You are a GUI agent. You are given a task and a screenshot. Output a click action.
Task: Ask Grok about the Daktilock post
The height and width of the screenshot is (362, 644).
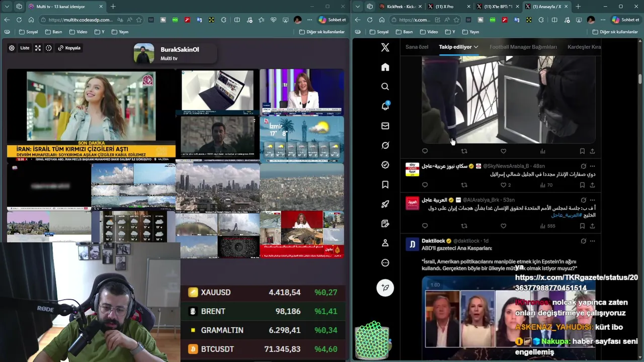click(x=583, y=241)
